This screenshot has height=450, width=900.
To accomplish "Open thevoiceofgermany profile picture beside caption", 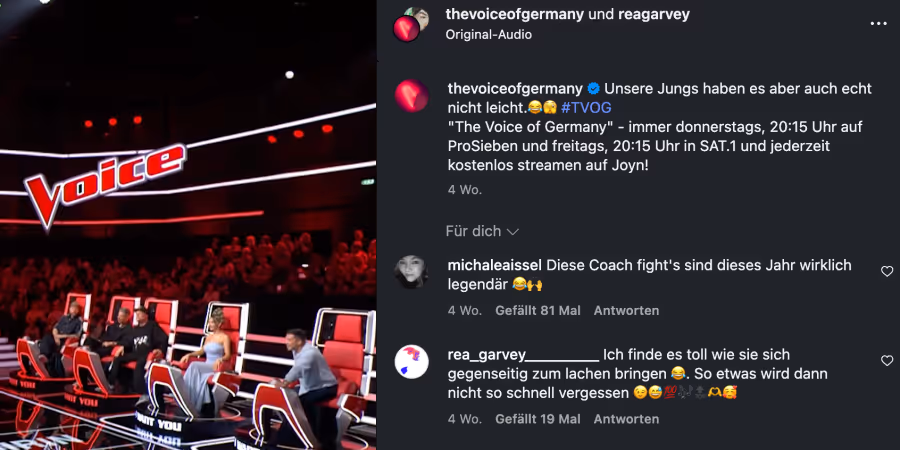I will [412, 95].
